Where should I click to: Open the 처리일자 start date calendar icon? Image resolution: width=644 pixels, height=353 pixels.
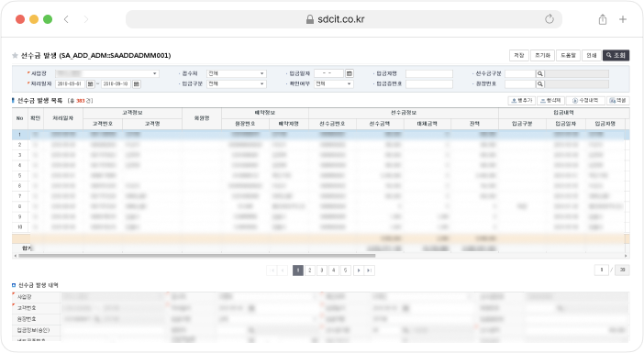pyautogui.click(x=90, y=83)
